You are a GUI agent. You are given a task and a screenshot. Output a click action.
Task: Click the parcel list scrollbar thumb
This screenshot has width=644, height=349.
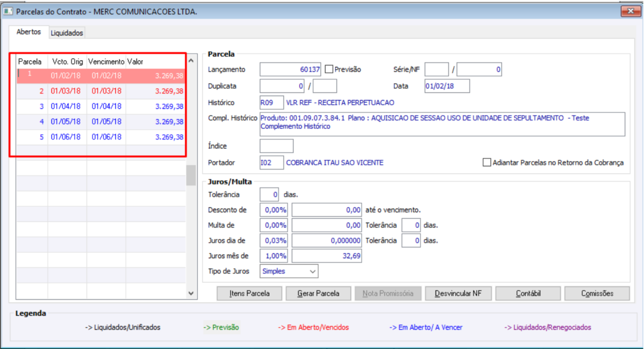(x=191, y=175)
